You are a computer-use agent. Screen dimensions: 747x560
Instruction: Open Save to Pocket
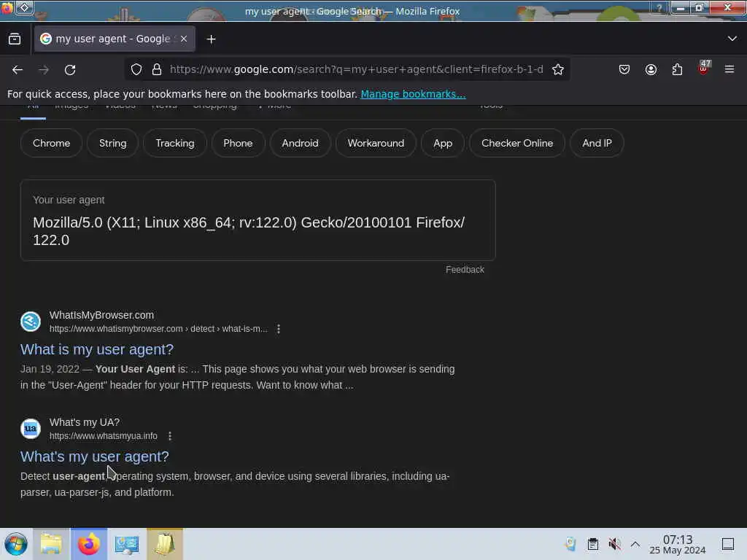pyautogui.click(x=624, y=69)
